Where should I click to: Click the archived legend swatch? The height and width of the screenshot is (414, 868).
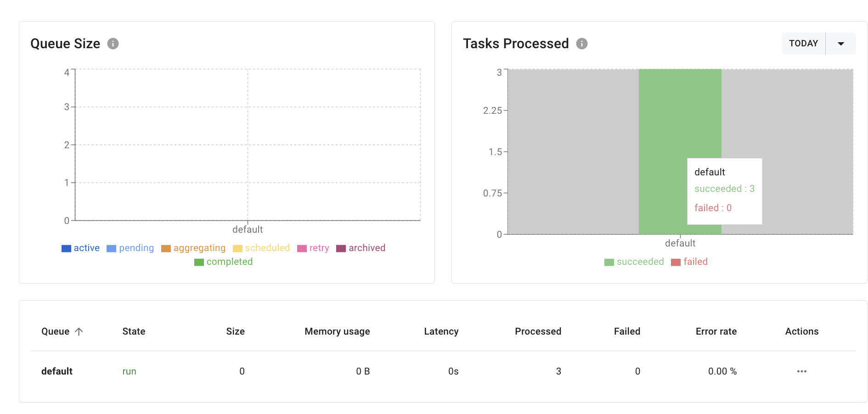tap(341, 248)
